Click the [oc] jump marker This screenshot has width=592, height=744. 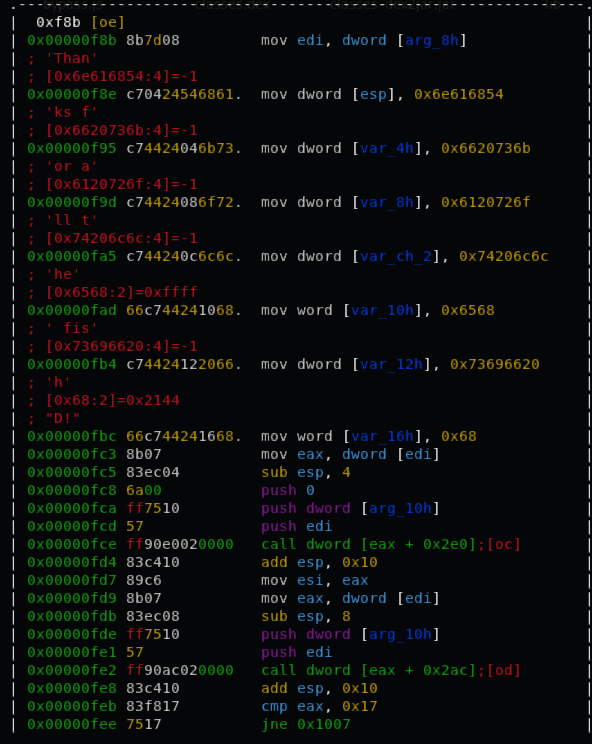coord(504,545)
